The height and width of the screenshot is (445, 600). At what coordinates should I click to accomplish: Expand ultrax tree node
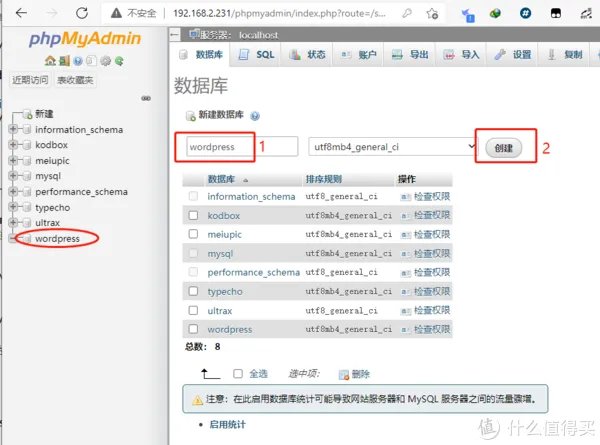[13, 222]
